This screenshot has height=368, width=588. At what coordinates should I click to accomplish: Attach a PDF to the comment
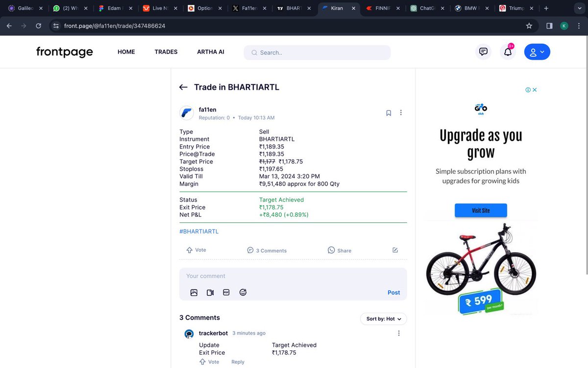pos(226,292)
